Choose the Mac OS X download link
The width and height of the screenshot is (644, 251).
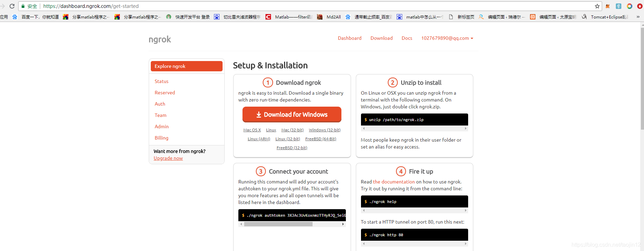(x=252, y=130)
